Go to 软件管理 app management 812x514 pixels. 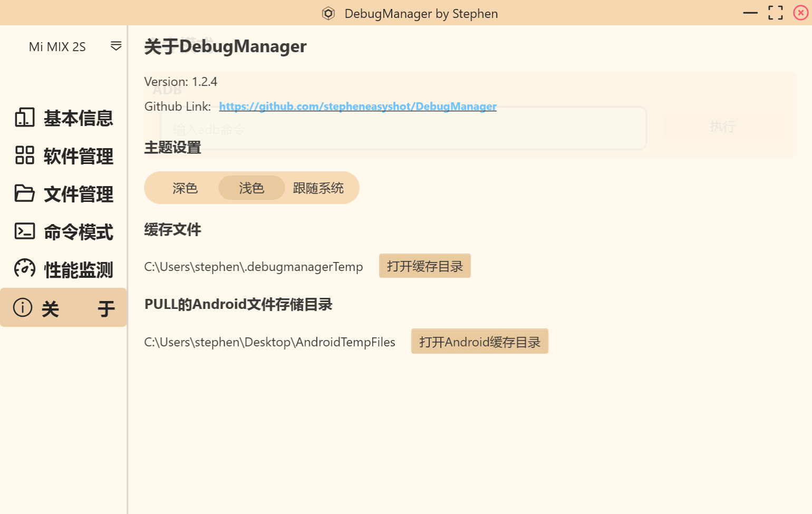tap(64, 156)
